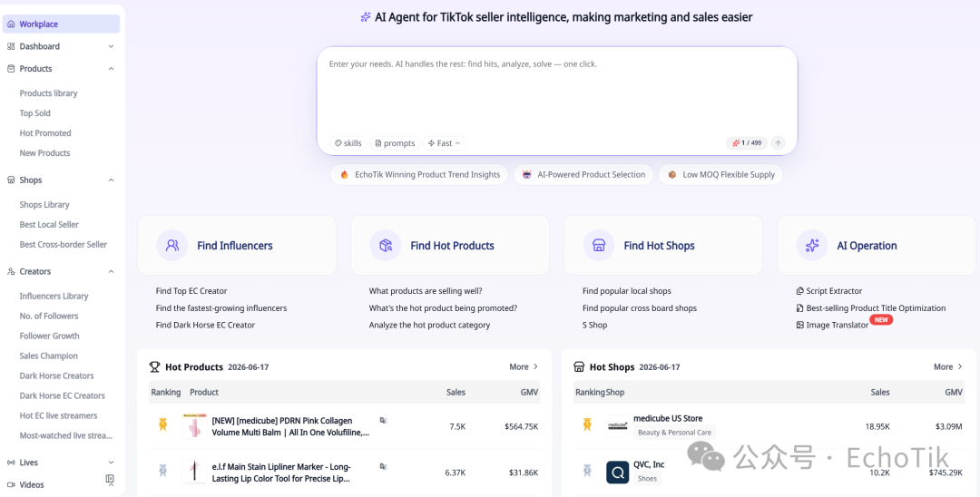
Task: Select Low MOQ Flexible Supply chip
Action: click(720, 175)
